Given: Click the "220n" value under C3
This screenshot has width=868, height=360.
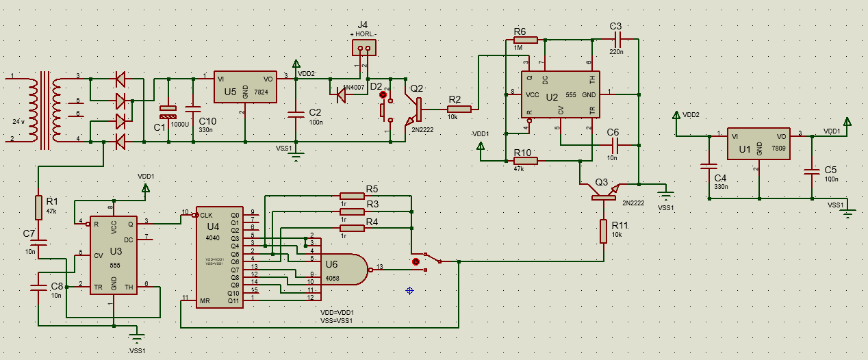Looking at the screenshot, I should [617, 52].
